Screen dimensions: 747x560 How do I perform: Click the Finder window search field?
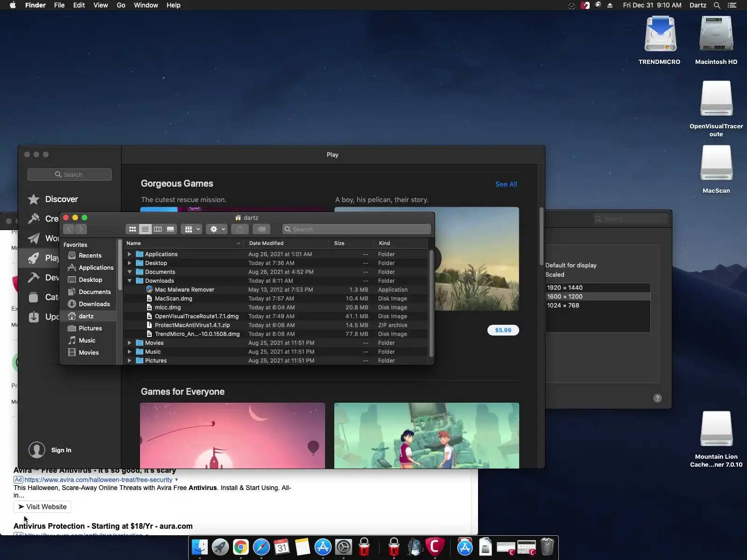pyautogui.click(x=357, y=229)
